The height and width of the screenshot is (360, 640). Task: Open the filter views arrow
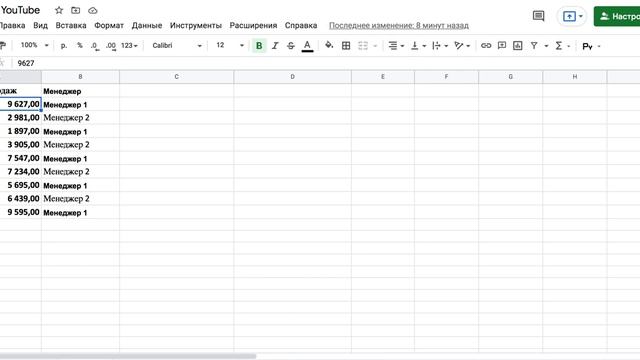546,46
